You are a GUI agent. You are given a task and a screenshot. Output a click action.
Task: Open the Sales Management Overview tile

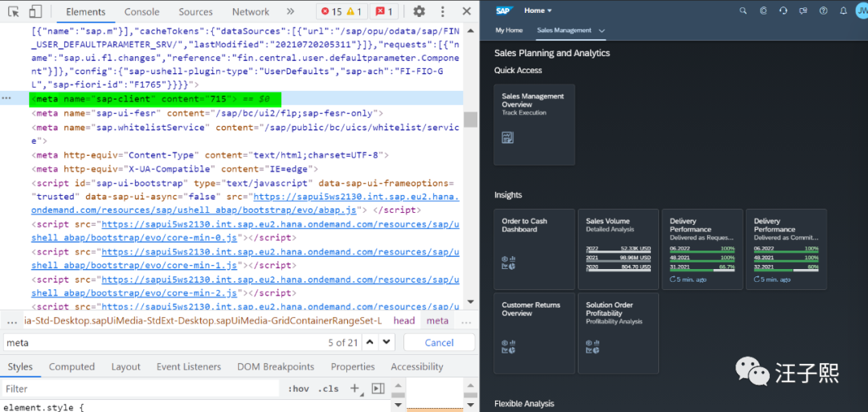(534, 124)
